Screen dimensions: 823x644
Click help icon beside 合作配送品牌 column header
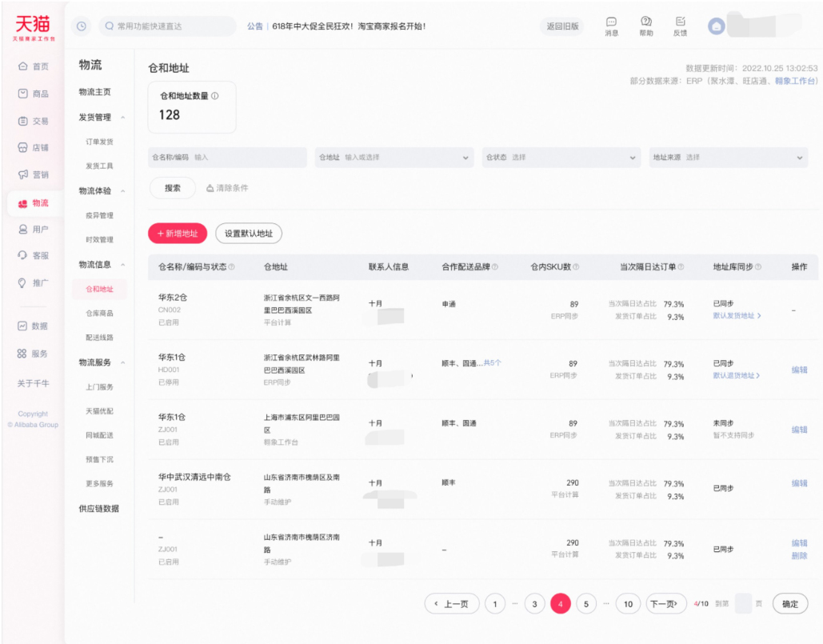coord(495,267)
